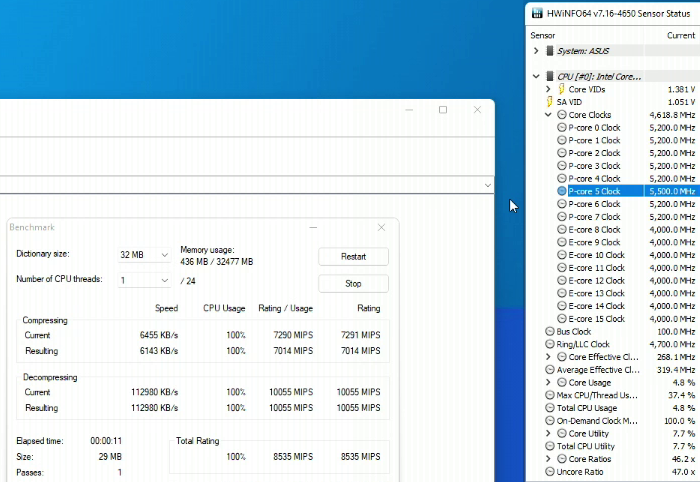Click the Bus Clock sensor icon
Image resolution: width=700 pixels, height=482 pixels.
click(x=549, y=331)
